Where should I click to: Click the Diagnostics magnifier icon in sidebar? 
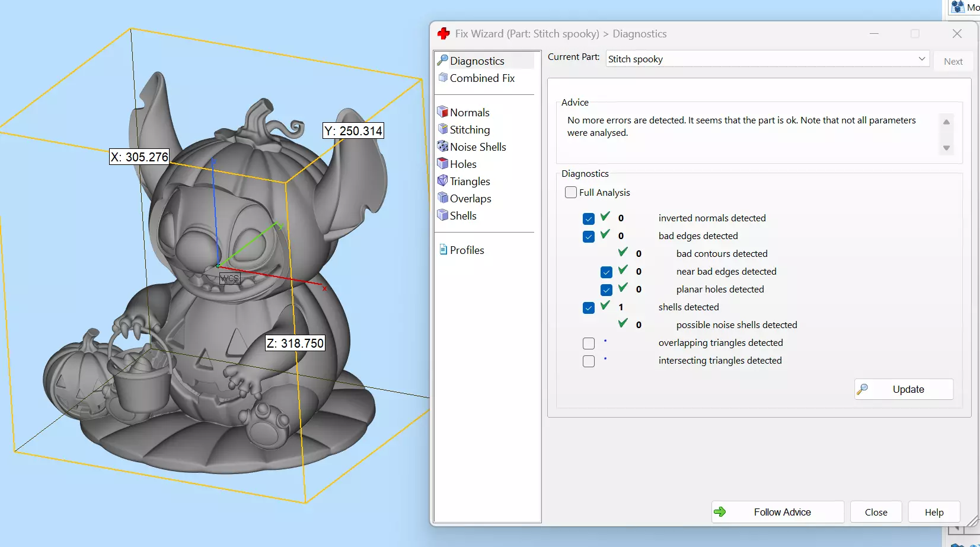[x=442, y=61]
